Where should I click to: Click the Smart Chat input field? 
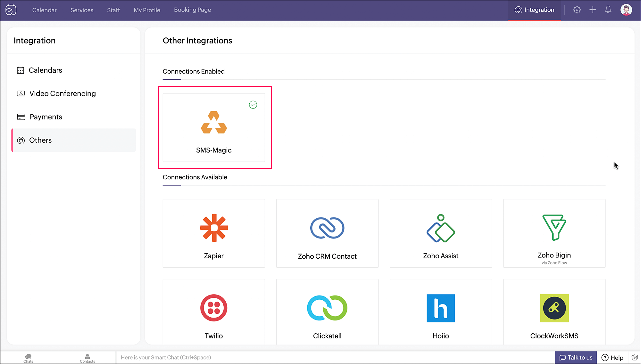pos(335,358)
